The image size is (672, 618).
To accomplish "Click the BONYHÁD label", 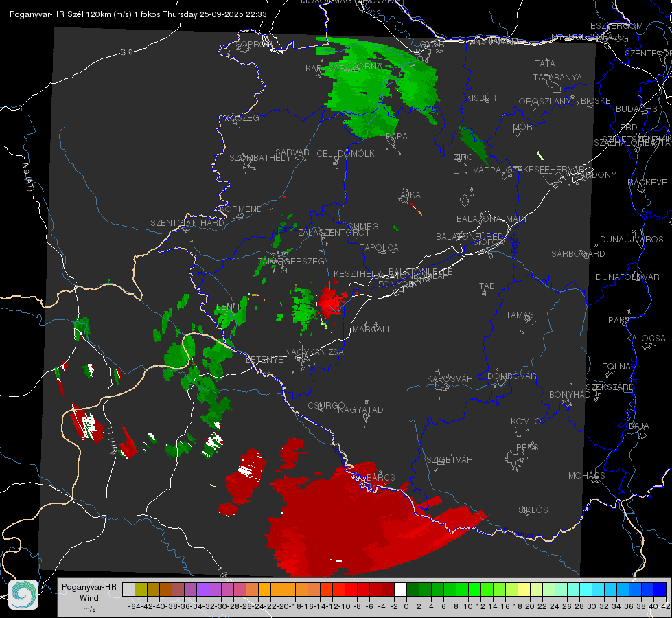I will pos(570,395).
